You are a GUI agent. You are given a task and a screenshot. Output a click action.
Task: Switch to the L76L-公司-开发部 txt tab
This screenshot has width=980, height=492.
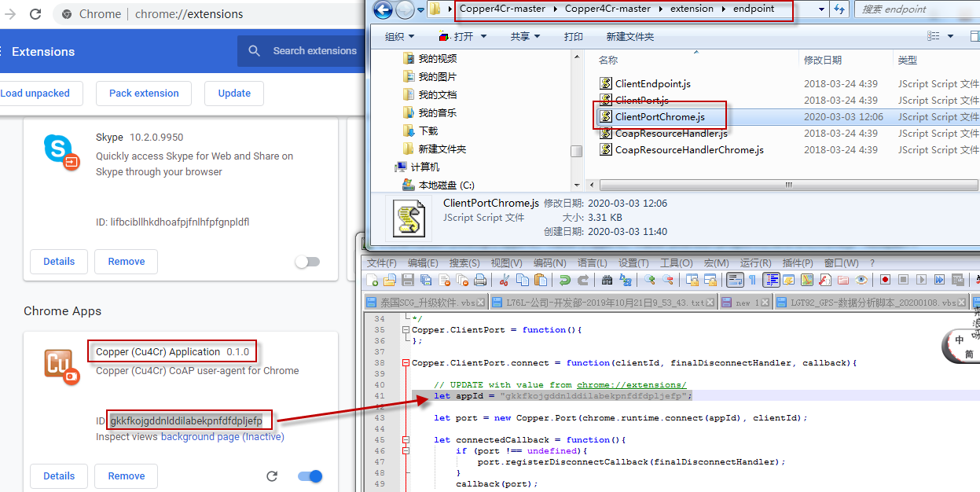[x=603, y=303]
